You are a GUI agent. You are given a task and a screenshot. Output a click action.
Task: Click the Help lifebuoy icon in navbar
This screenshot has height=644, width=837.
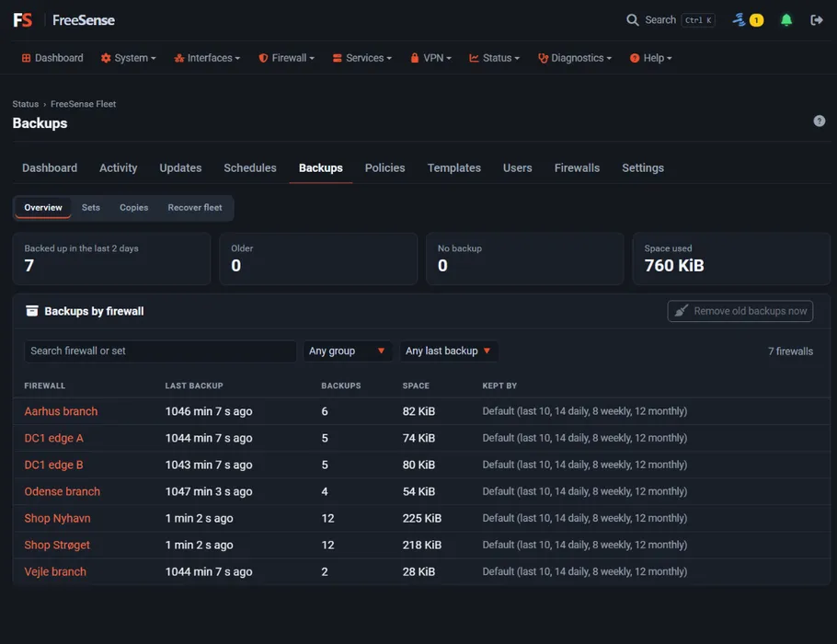click(x=634, y=58)
